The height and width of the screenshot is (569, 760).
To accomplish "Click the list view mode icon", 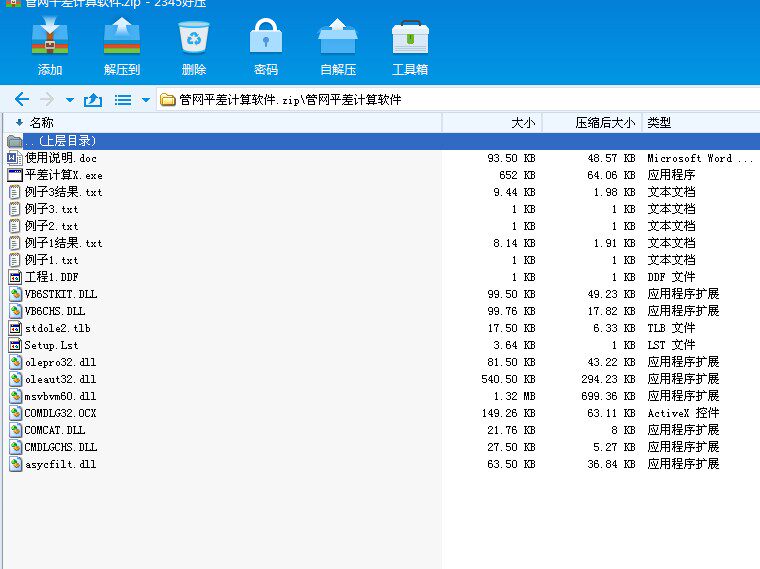I will point(123,100).
